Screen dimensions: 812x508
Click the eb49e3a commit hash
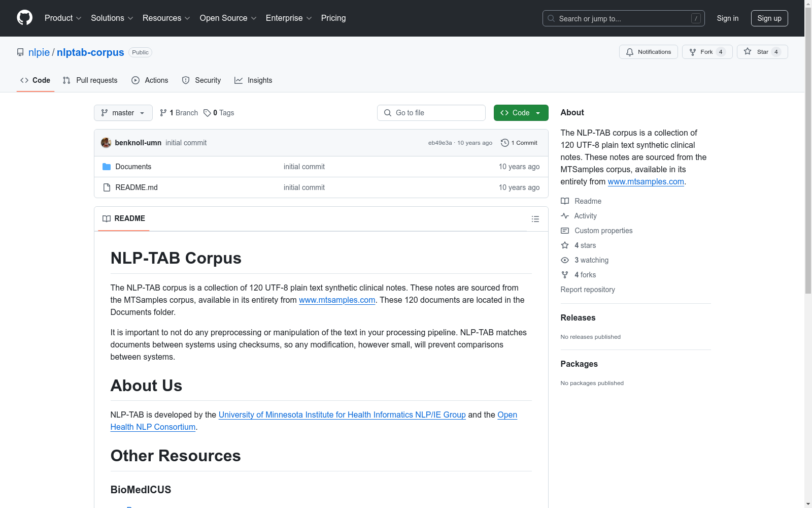pos(440,143)
